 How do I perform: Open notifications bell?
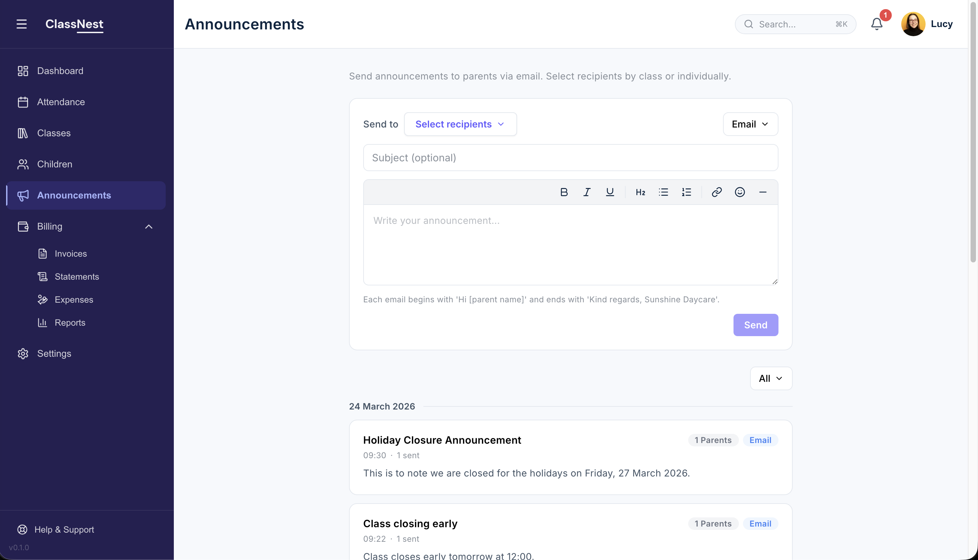[877, 24]
